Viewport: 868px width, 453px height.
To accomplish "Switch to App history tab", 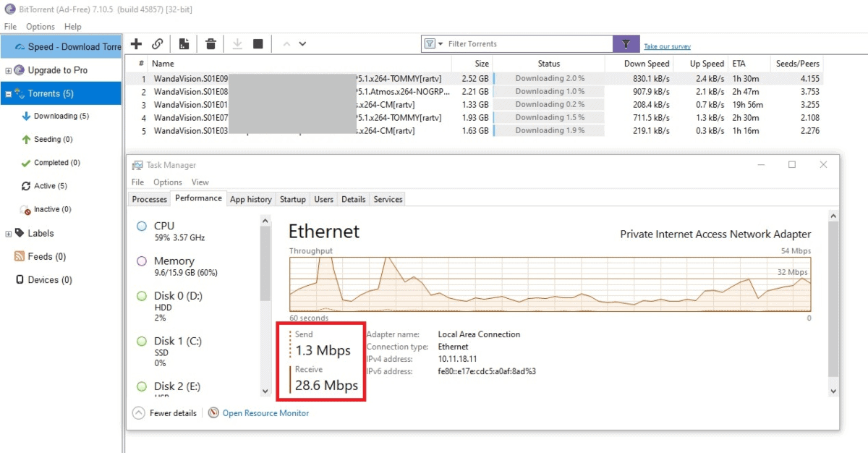I will point(251,199).
